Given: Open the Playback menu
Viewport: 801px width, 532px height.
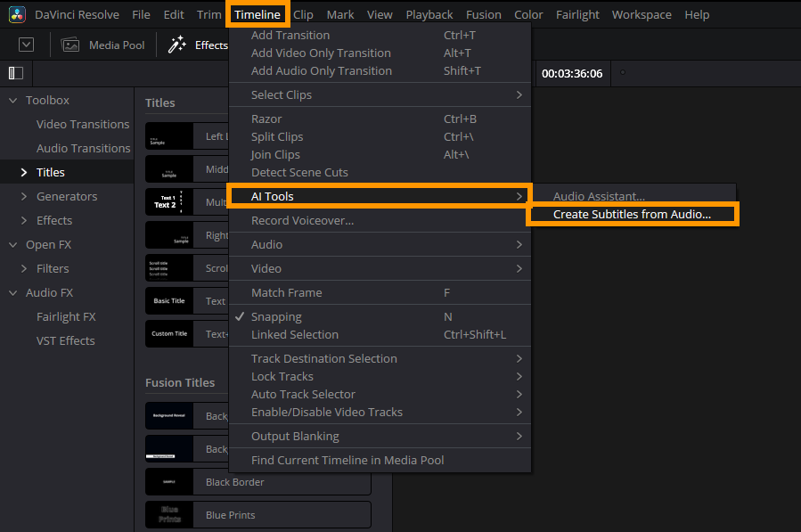Looking at the screenshot, I should [429, 15].
